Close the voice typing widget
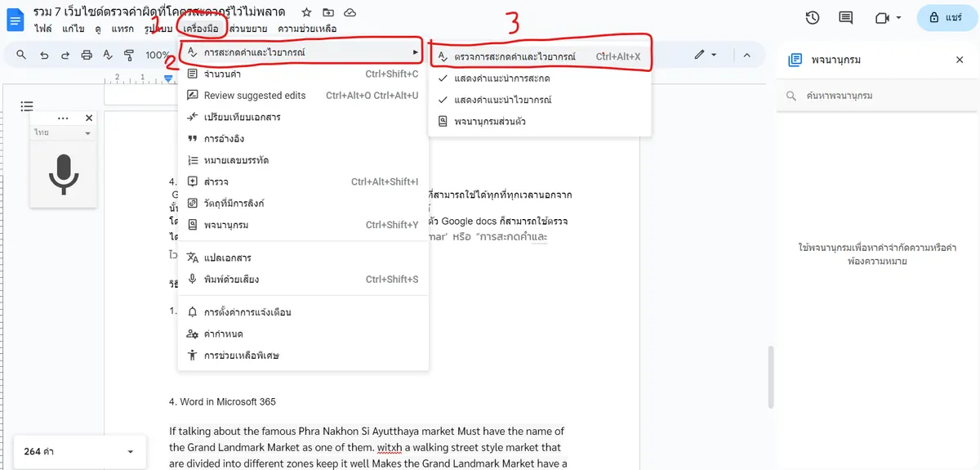This screenshot has height=470, width=980. pos(89,119)
